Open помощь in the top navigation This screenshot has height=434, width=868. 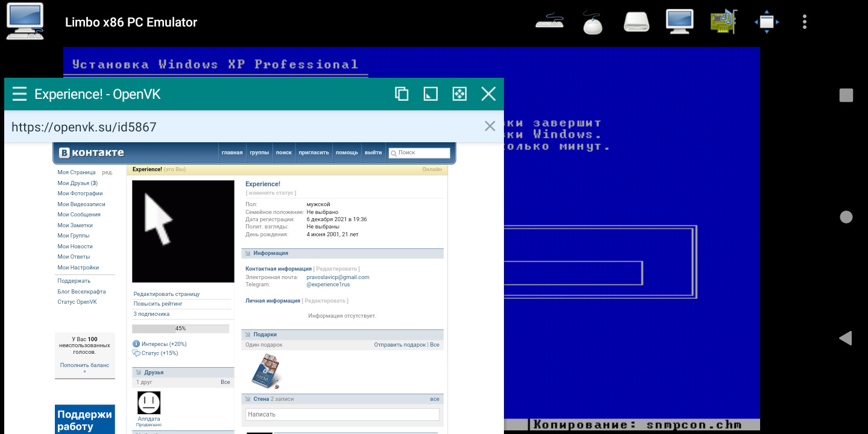tap(347, 153)
